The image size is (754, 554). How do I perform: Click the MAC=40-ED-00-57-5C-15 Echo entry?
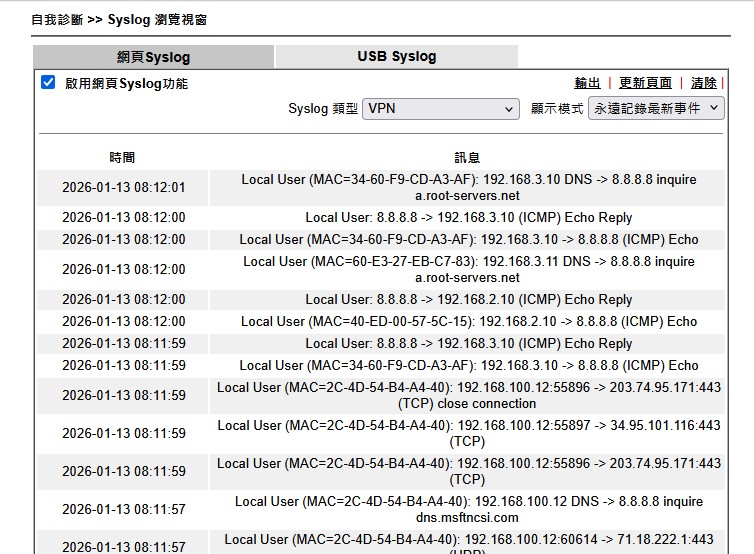pyautogui.click(x=468, y=321)
